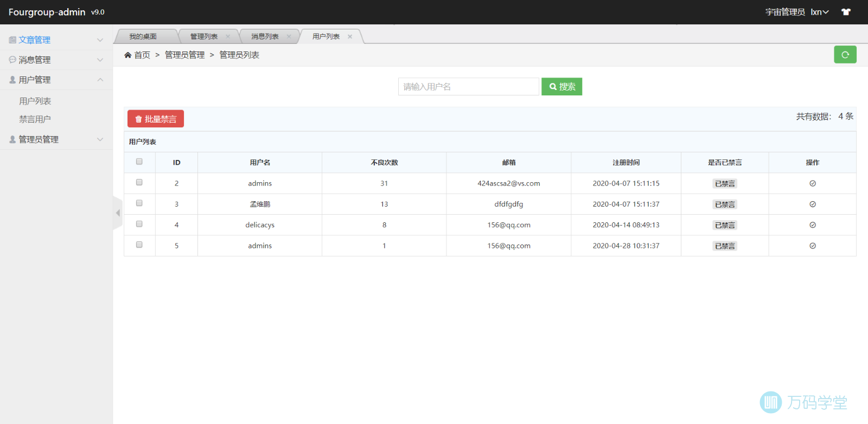This screenshot has width=868, height=424.
Task: Toggle the select-all checkbox in table header
Action: (139, 162)
